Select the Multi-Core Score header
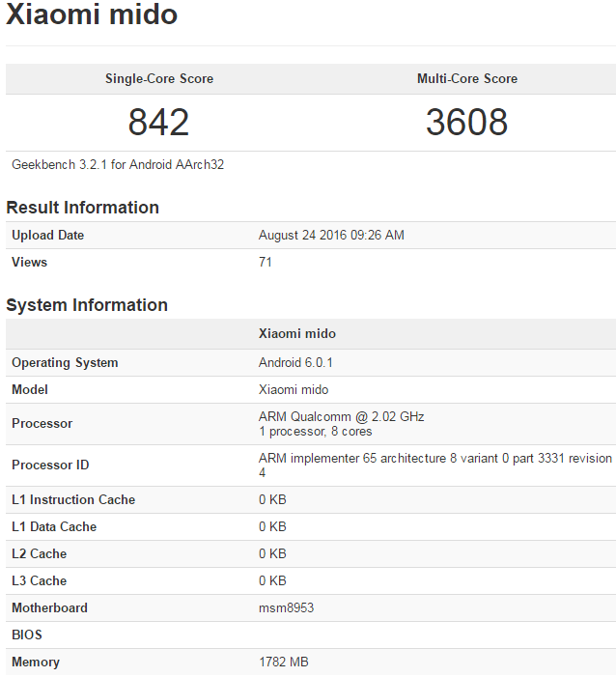Image resolution: width=616 pixels, height=677 pixels. [x=467, y=78]
